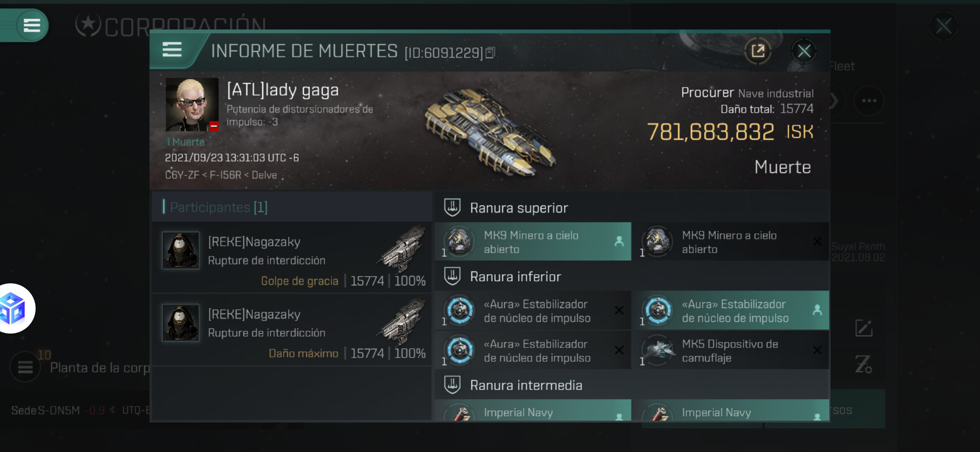Open the main menu in the top-left corner

tap(32, 25)
